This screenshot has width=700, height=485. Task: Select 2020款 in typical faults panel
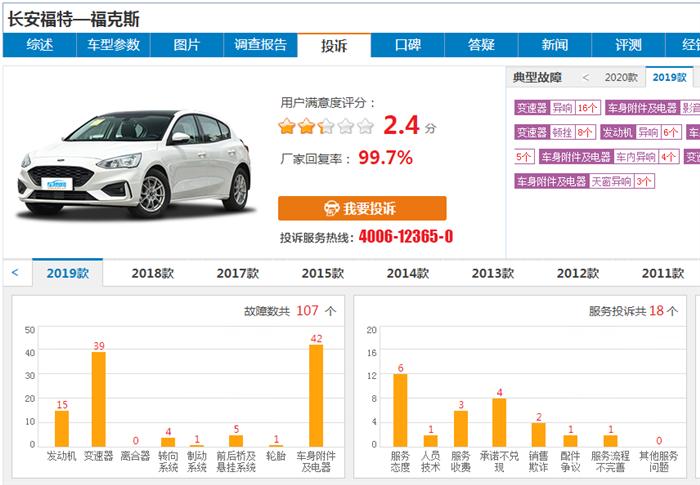tap(621, 78)
